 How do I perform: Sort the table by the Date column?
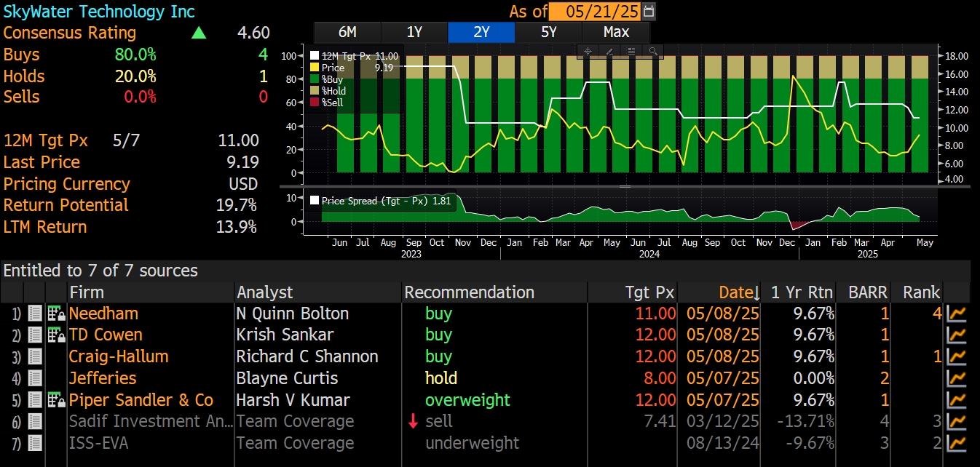(x=738, y=292)
